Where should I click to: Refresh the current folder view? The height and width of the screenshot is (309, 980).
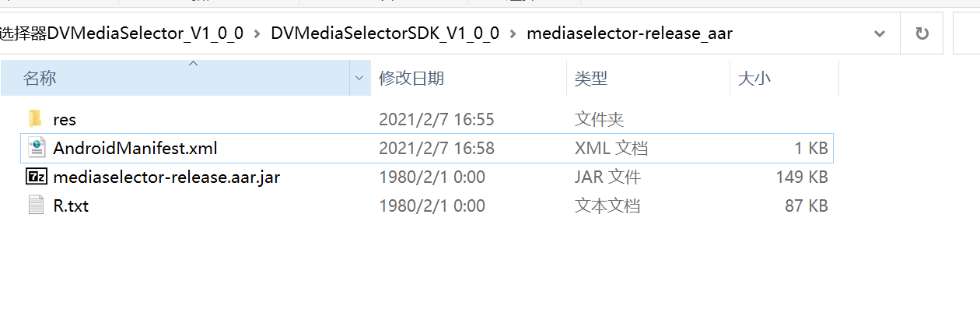tap(922, 33)
